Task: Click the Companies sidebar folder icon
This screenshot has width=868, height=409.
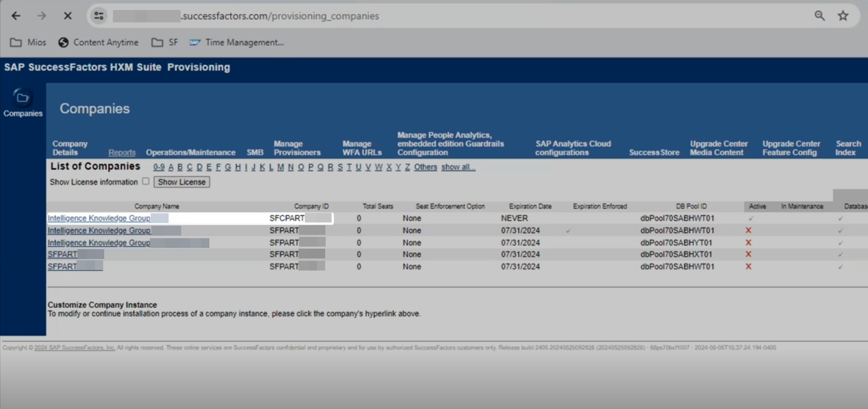Action: pyautogui.click(x=23, y=98)
